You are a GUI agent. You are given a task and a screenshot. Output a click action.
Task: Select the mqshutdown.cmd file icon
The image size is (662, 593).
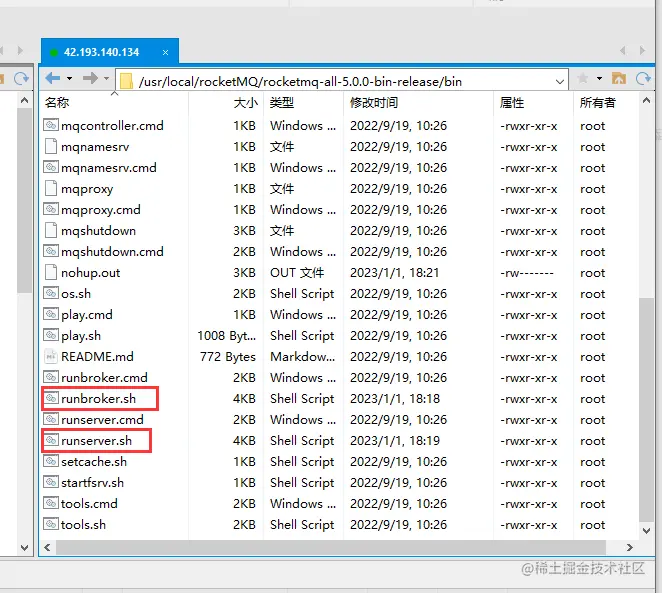(x=51, y=251)
